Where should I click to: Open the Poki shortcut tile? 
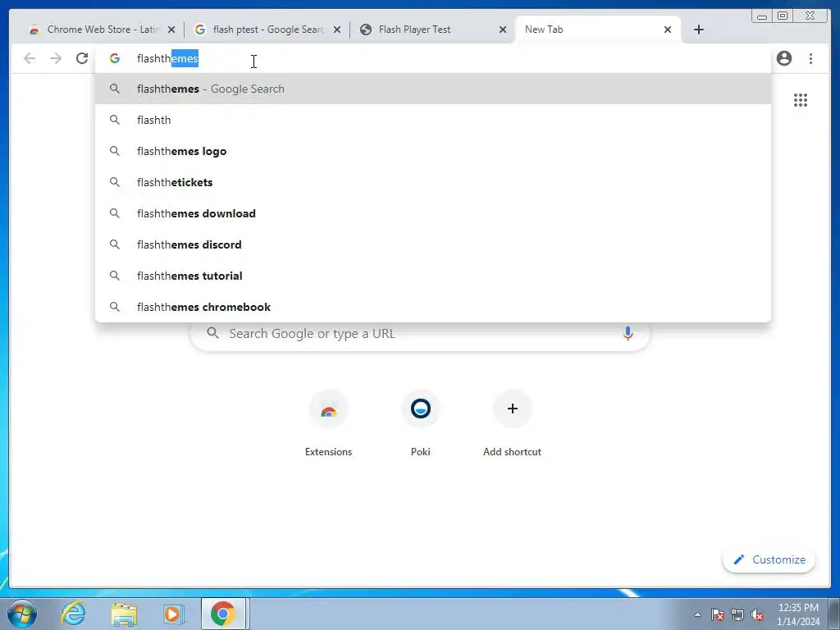(421, 423)
